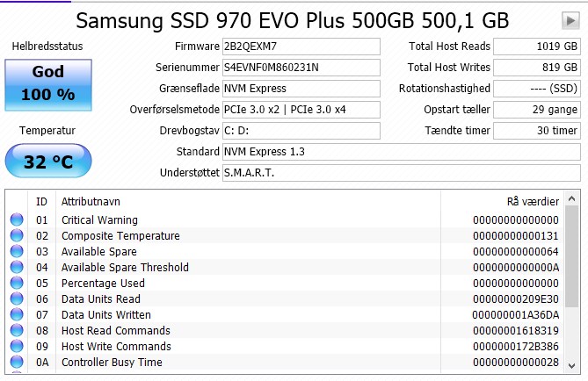
Task: Select the Composite Temperature attribute name
Action: [x=120, y=235]
